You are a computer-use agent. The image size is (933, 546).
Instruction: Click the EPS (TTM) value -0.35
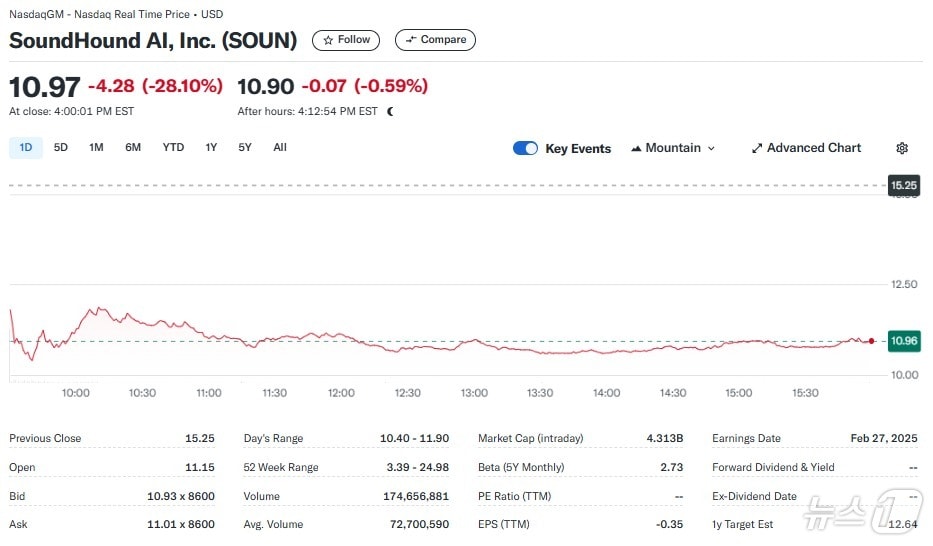pos(669,525)
